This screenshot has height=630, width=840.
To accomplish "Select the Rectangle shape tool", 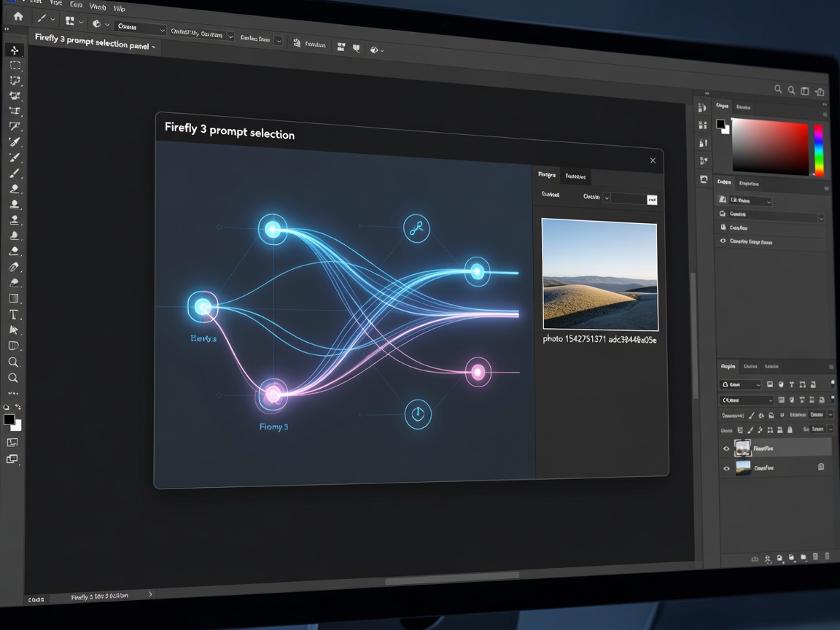I will [x=14, y=298].
